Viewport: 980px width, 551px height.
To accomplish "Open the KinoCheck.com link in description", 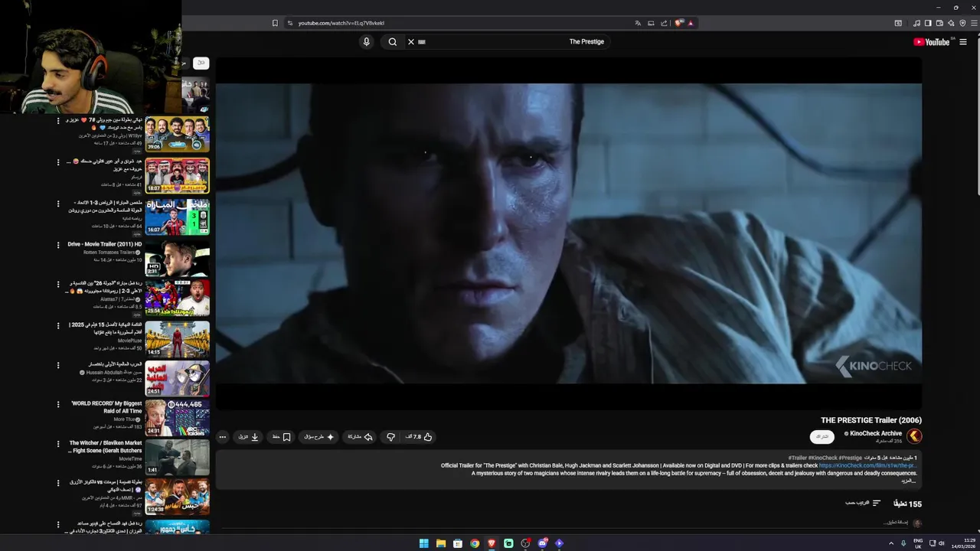I will click(867, 465).
